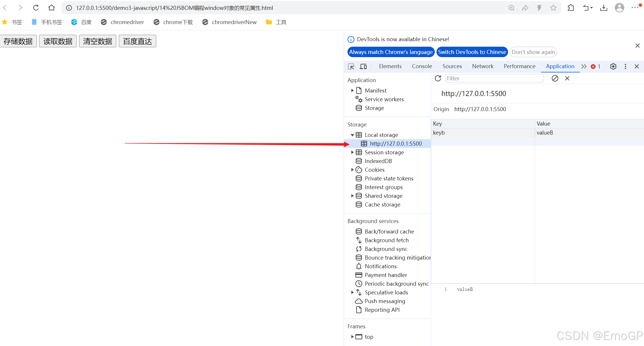Select IndexedDB in the storage tree
The height and width of the screenshot is (346, 644).
point(378,161)
